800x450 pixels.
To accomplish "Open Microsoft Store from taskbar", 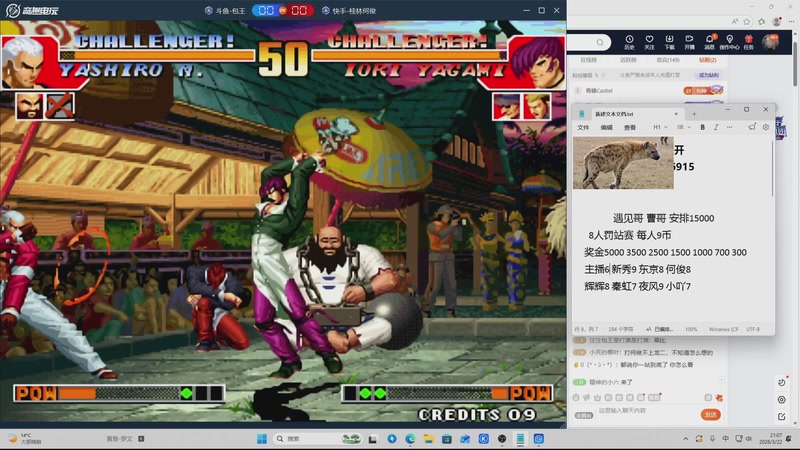I will click(x=446, y=439).
